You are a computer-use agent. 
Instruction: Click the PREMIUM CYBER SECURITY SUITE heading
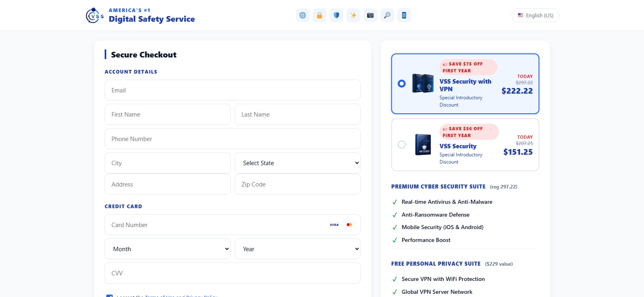438,186
